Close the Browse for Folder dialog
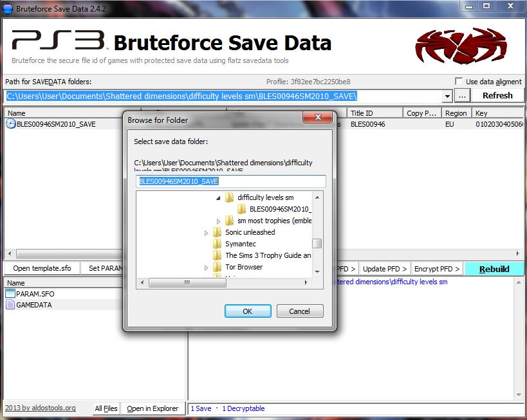527x420 pixels. [318, 117]
